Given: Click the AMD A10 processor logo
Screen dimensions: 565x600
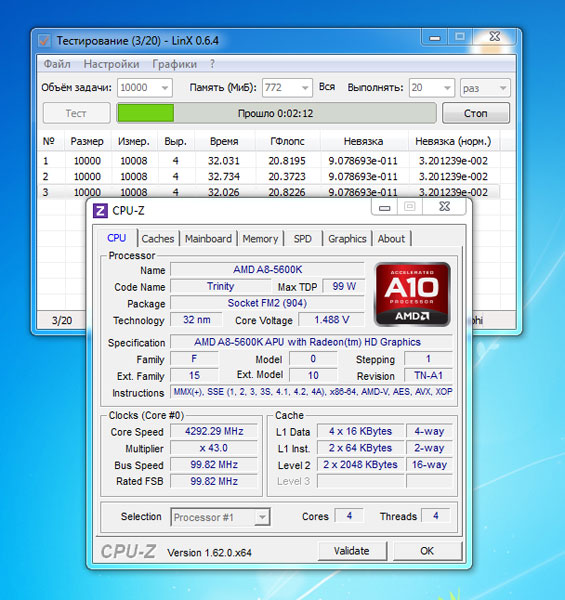Looking at the screenshot, I should 412,294.
